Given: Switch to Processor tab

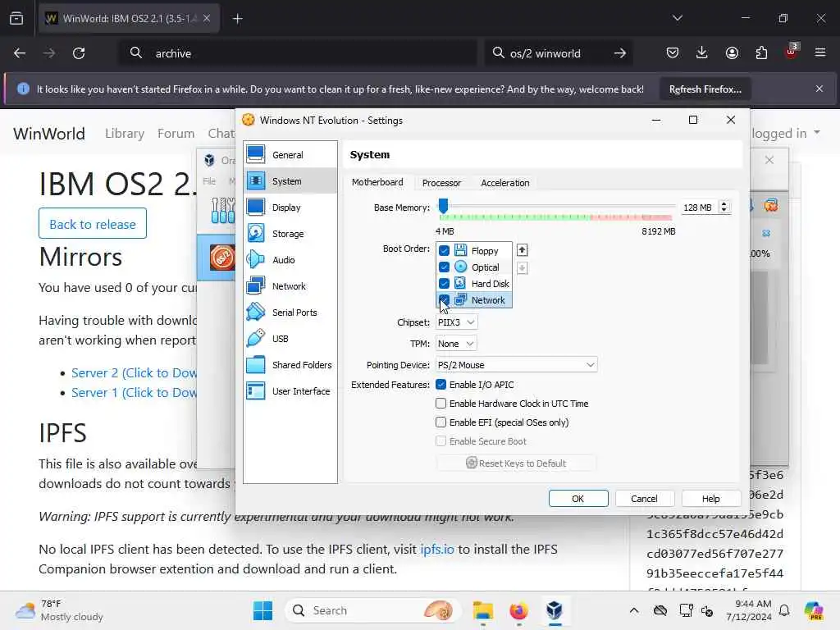Looking at the screenshot, I should point(441,183).
